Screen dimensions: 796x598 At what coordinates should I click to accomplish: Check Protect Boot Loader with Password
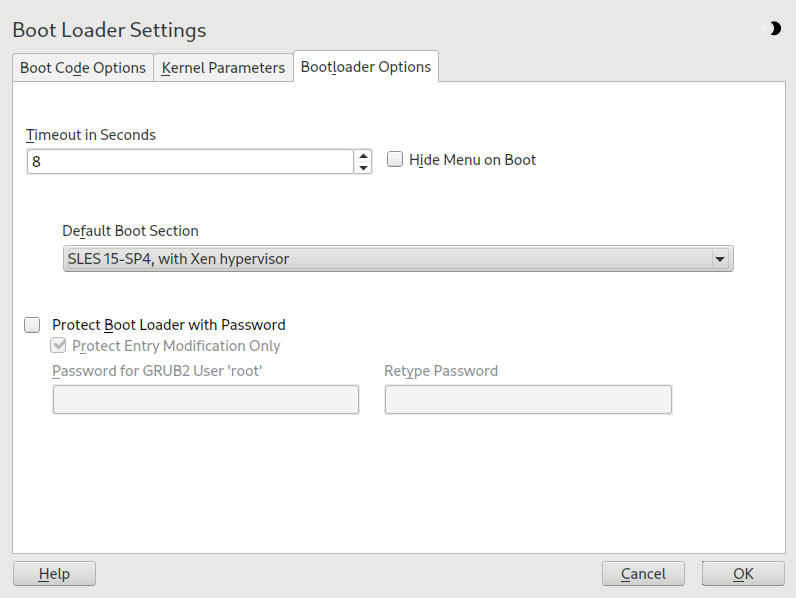33,325
